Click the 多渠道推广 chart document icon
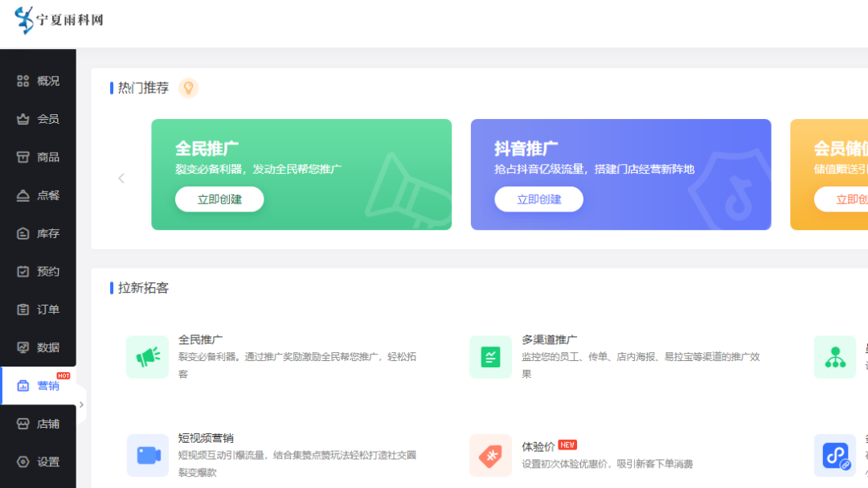Image resolution: width=868 pixels, height=488 pixels. [490, 357]
